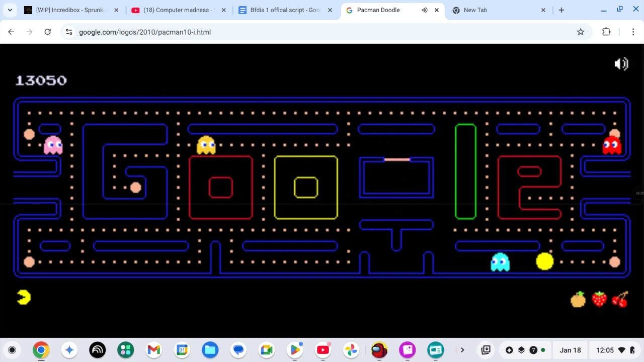Click the pink ghost Pinky

[x=53, y=145]
